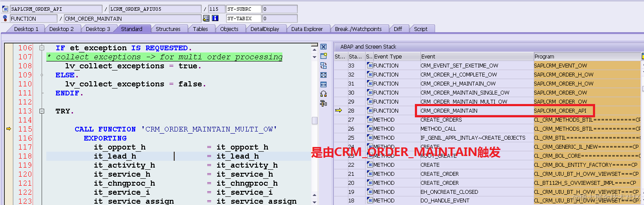This screenshot has width=644, height=205.
Task: Click the SAPLCRM_ORDER_API program field
Action: (x=56, y=9)
